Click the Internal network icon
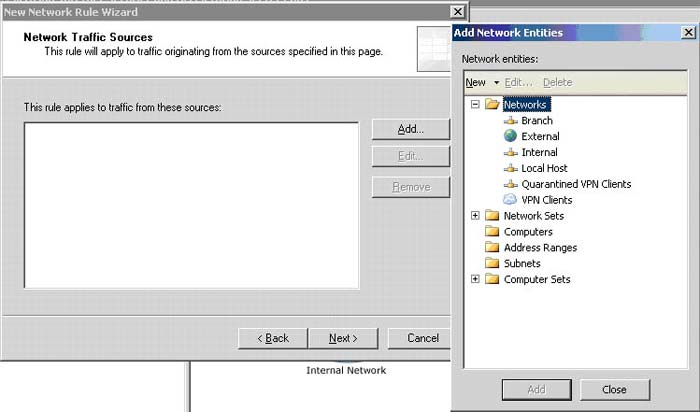This screenshot has width=700, height=412. (x=511, y=152)
